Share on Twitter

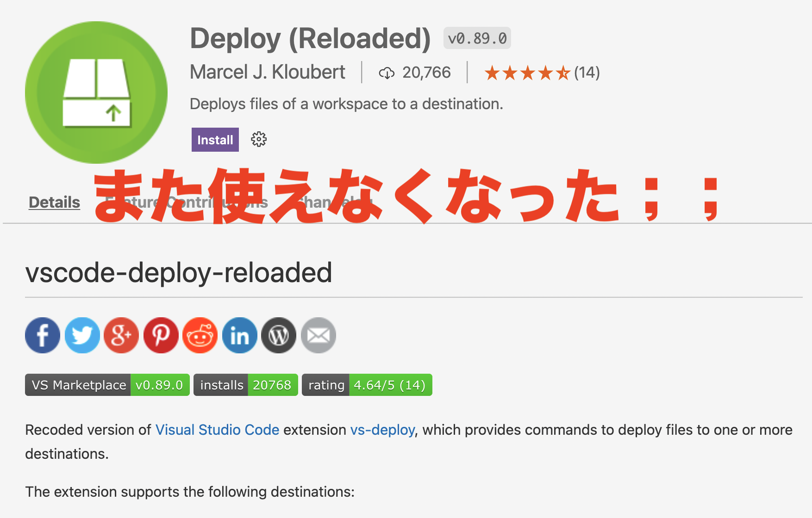(82, 335)
